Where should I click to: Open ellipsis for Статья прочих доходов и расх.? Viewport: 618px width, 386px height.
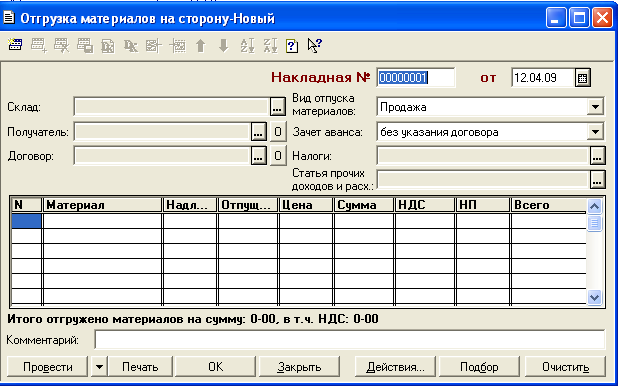click(x=598, y=179)
